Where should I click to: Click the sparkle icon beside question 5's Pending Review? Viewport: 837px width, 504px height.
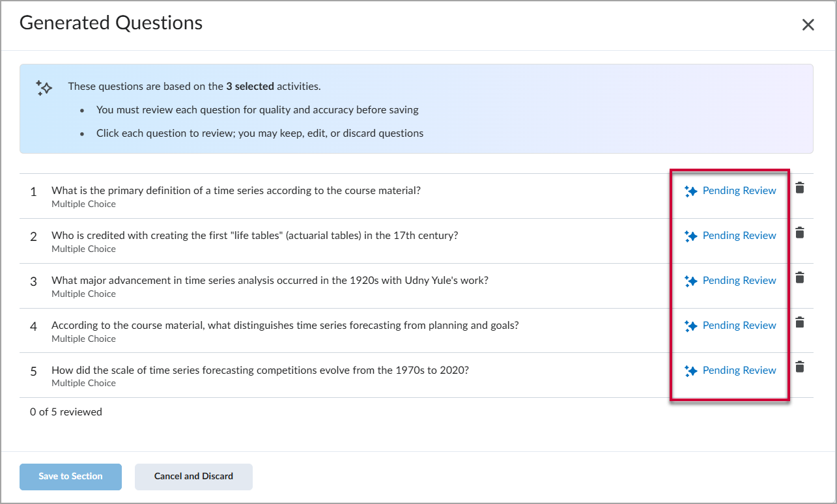[691, 371]
